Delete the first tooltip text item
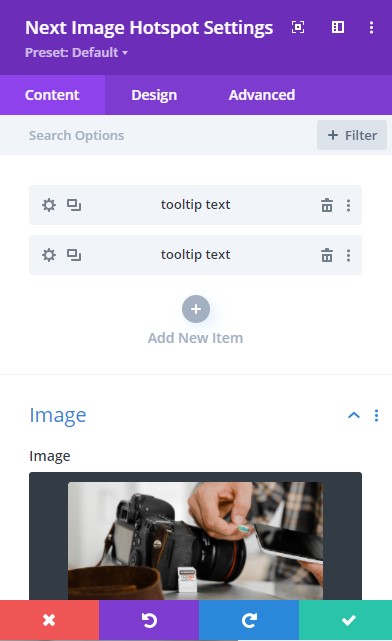 click(327, 205)
